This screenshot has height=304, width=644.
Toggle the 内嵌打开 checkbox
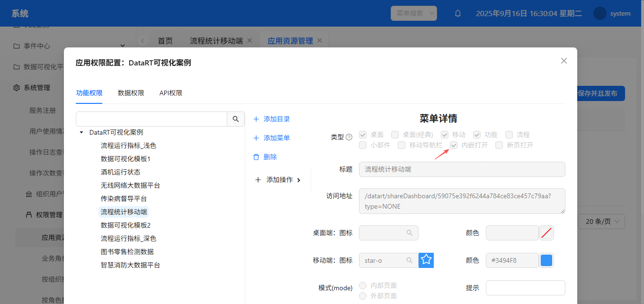(x=454, y=145)
